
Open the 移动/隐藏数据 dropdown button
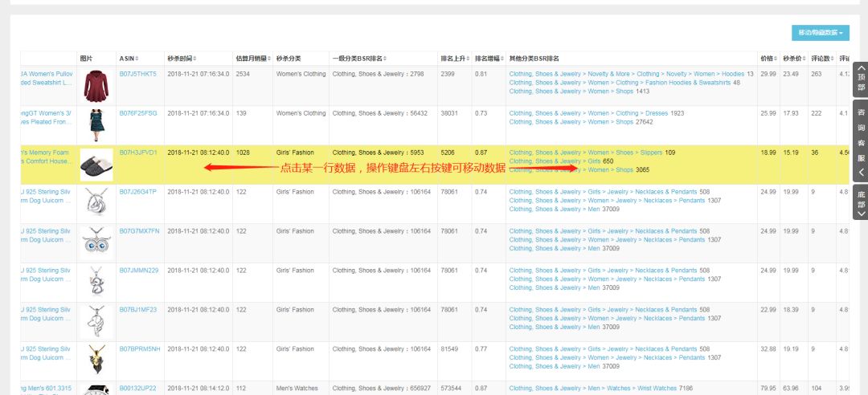(x=821, y=33)
